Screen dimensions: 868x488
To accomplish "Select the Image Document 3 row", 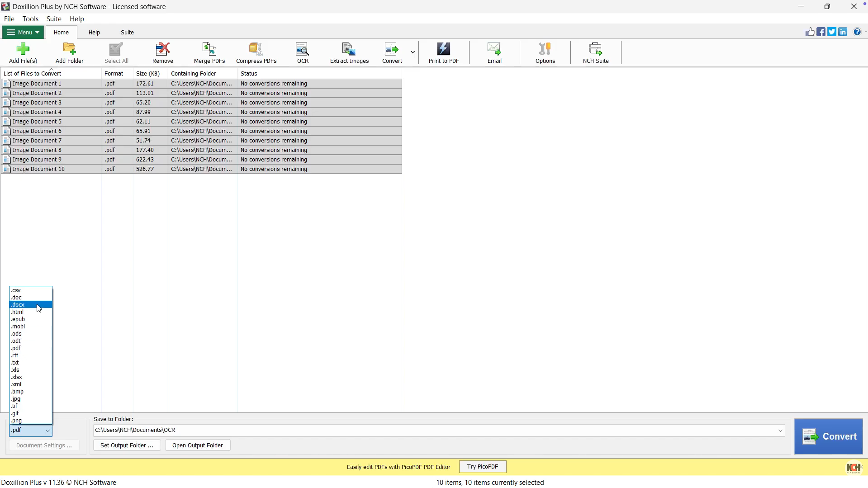I will [x=202, y=103].
